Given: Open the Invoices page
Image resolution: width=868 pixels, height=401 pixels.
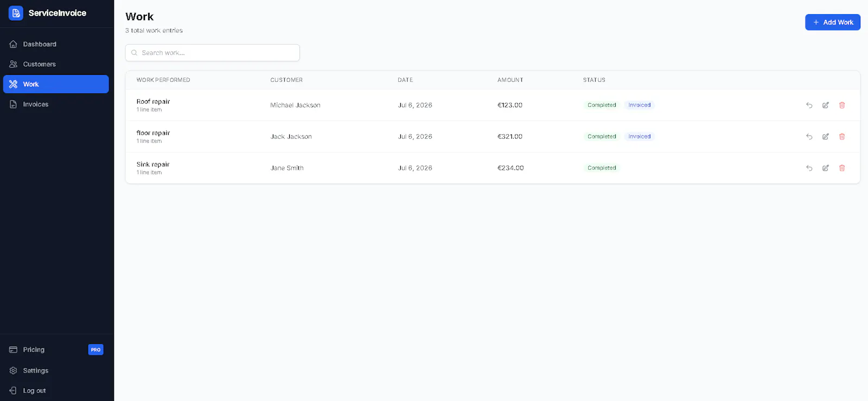Looking at the screenshot, I should tap(56, 104).
